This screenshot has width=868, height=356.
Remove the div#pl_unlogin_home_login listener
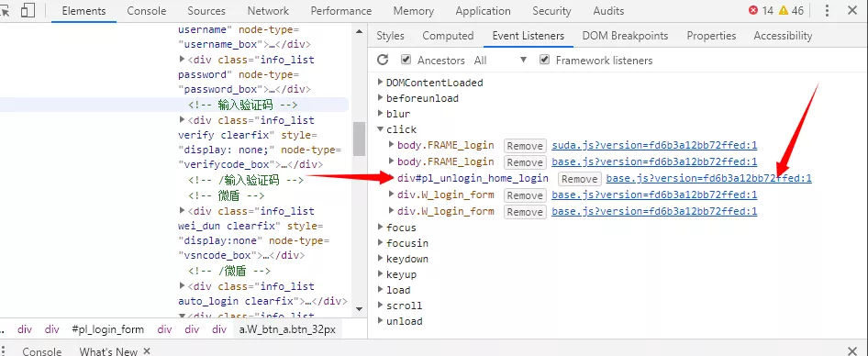coord(579,179)
